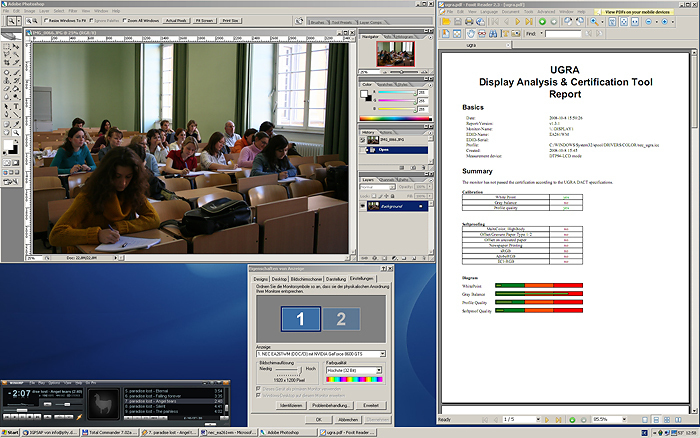The width and height of the screenshot is (700, 438).
Task: Select the Crop tool in Photoshop
Action: pos(6,63)
